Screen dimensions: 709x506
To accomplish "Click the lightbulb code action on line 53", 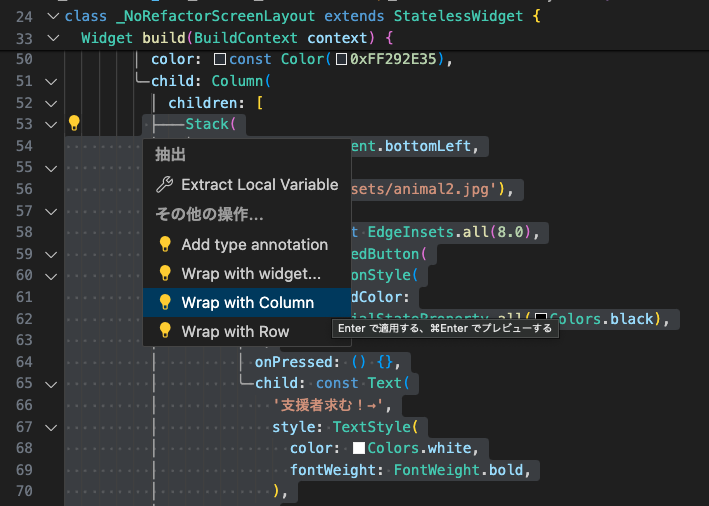I will (x=74, y=123).
